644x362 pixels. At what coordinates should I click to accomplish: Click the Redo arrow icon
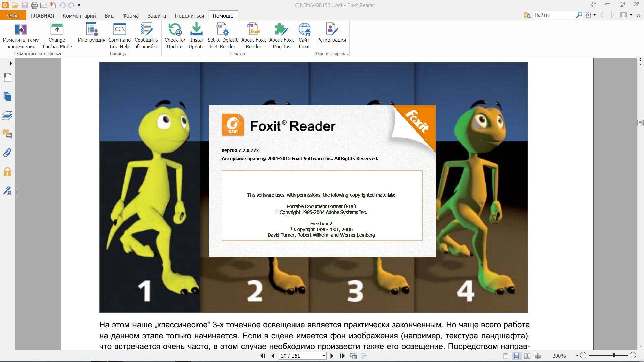click(71, 5)
